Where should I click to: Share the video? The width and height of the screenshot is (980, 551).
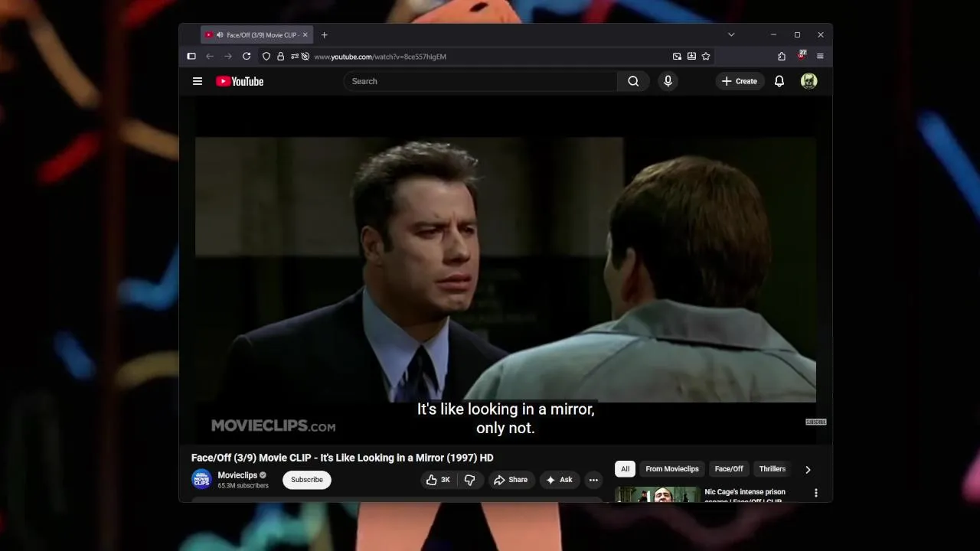511,480
